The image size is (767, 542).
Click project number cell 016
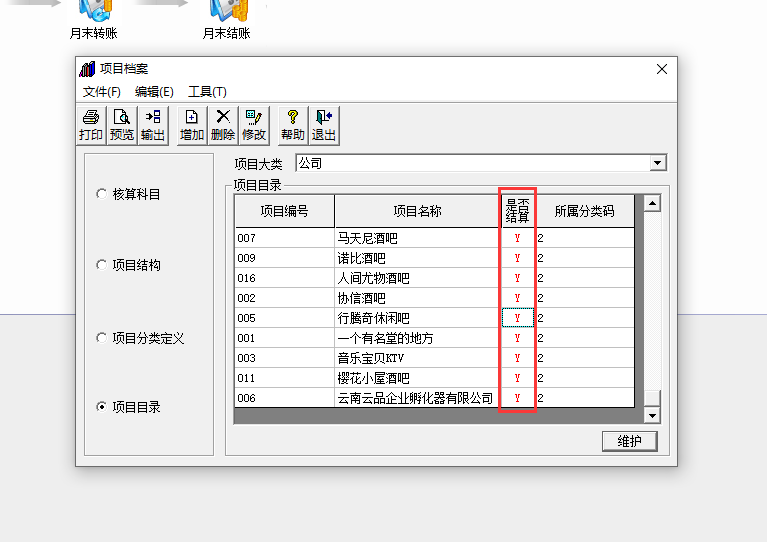click(x=285, y=278)
